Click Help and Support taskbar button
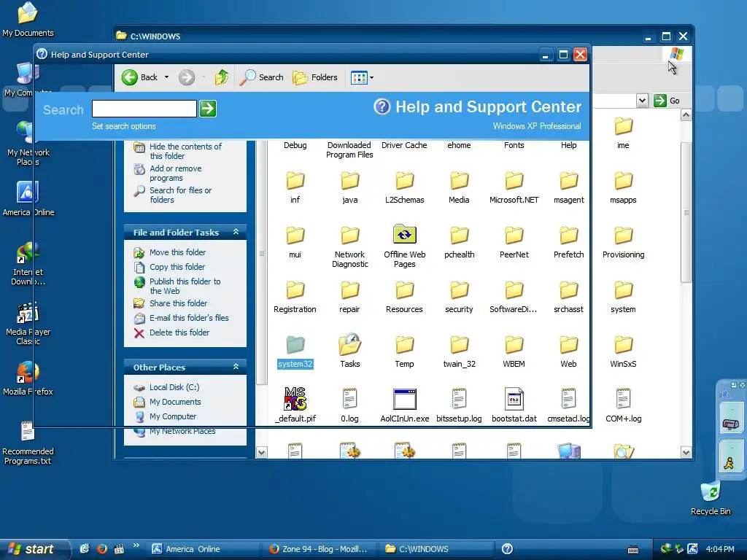 click(508, 549)
